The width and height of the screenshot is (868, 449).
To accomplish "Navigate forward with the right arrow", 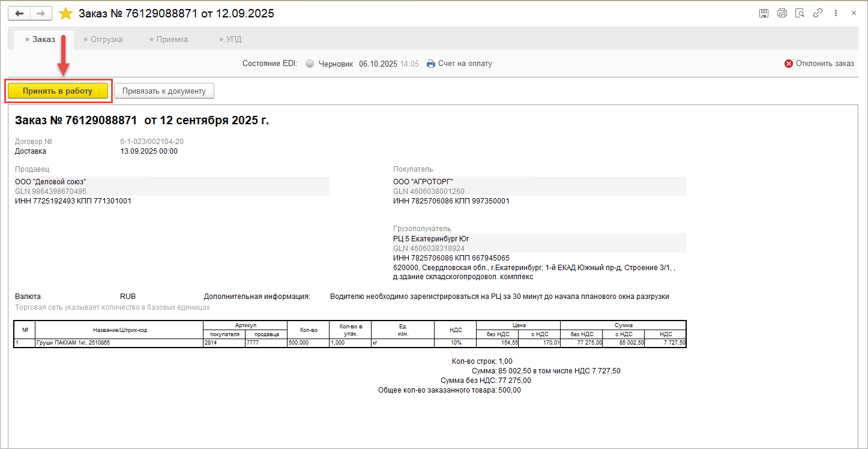I will tap(40, 13).
